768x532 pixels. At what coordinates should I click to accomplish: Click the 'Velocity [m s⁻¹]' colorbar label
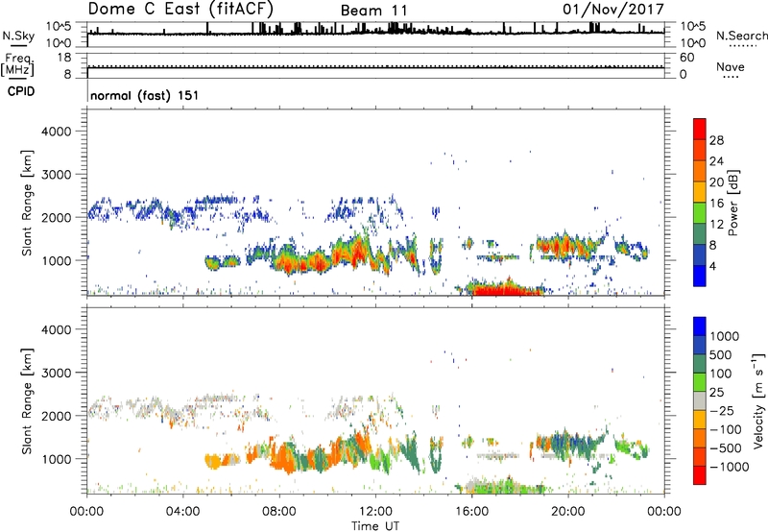click(x=758, y=400)
